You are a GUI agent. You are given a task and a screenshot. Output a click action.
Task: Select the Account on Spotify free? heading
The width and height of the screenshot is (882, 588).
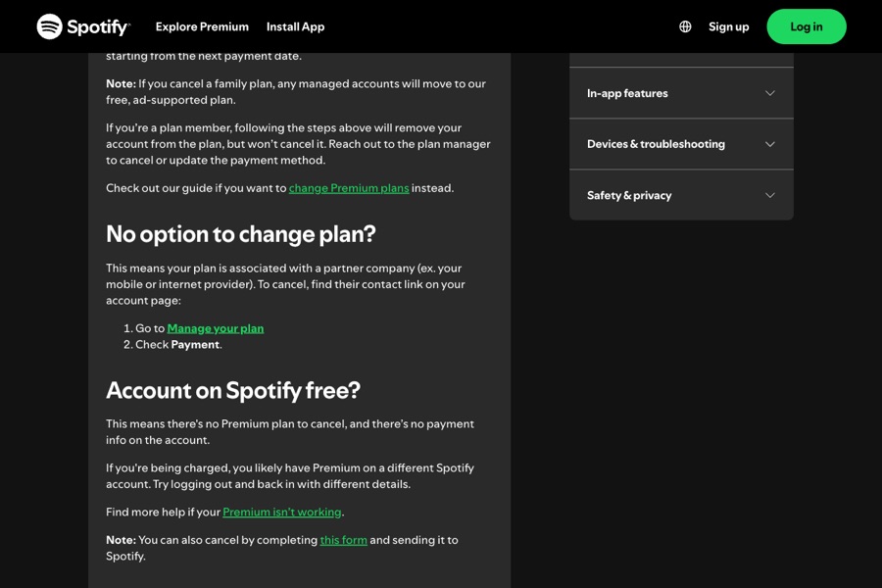point(233,390)
